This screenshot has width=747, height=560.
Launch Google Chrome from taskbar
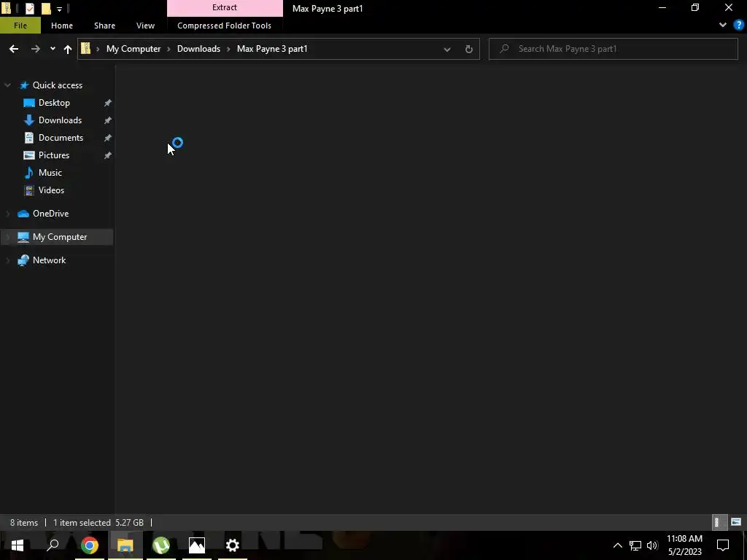(x=90, y=545)
